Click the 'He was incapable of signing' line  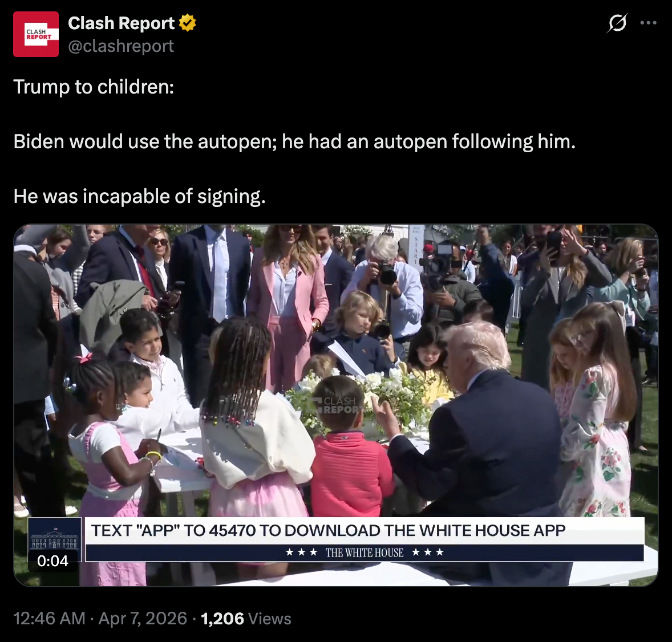pyautogui.click(x=139, y=196)
